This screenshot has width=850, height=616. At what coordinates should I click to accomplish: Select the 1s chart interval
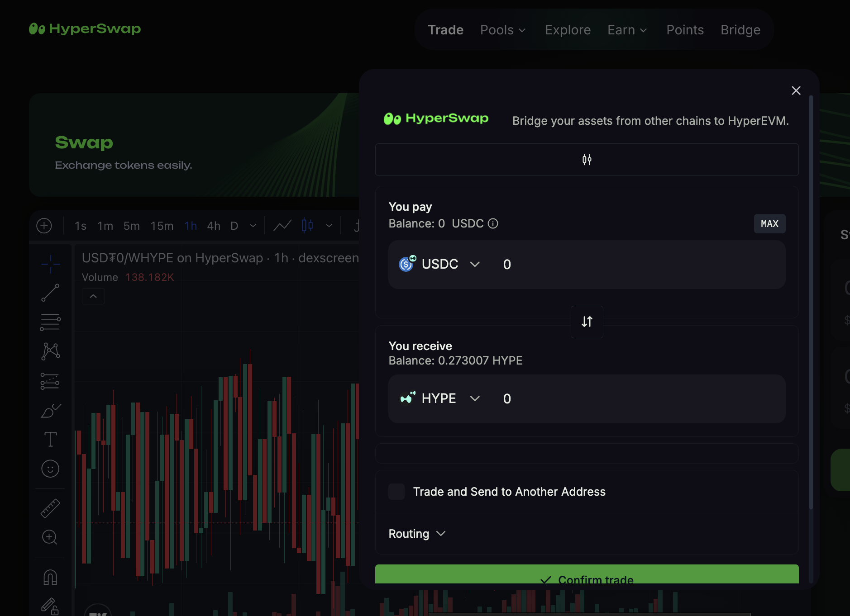coord(81,226)
